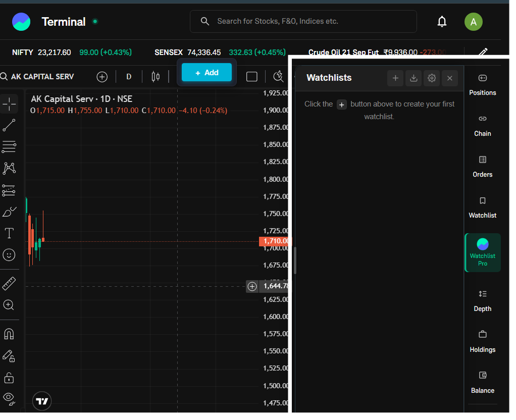Close the Watchlists panel

coord(450,78)
